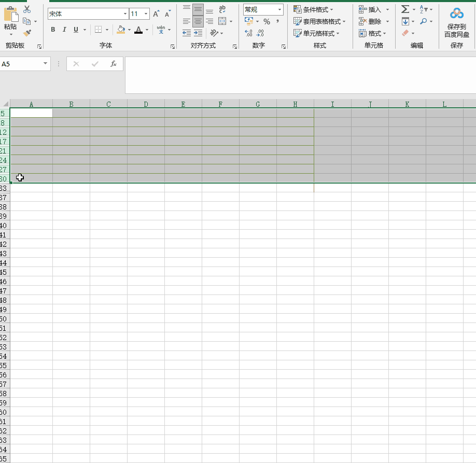Open number format dialog launcher
The width and height of the screenshot is (476, 463).
283,47
